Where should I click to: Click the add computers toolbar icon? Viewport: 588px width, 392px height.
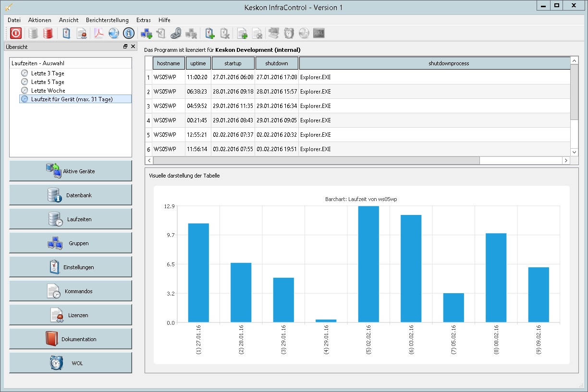pos(146,33)
